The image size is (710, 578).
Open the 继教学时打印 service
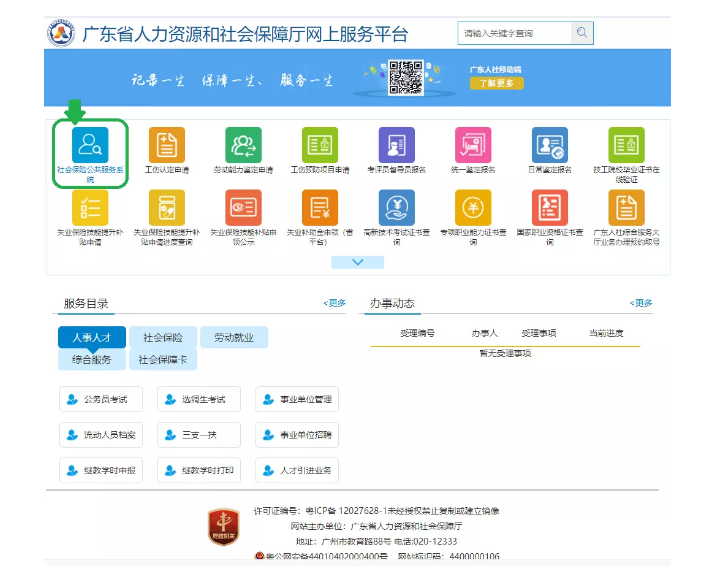coord(199,470)
